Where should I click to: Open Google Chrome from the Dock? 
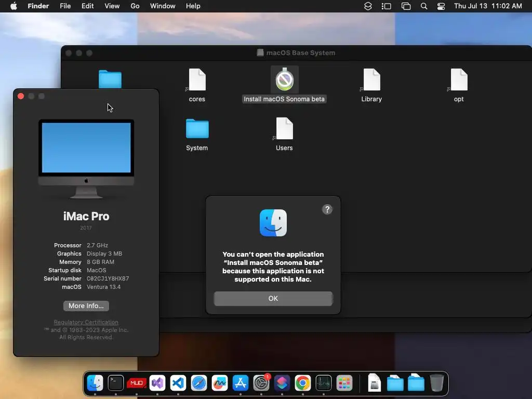[x=303, y=383]
